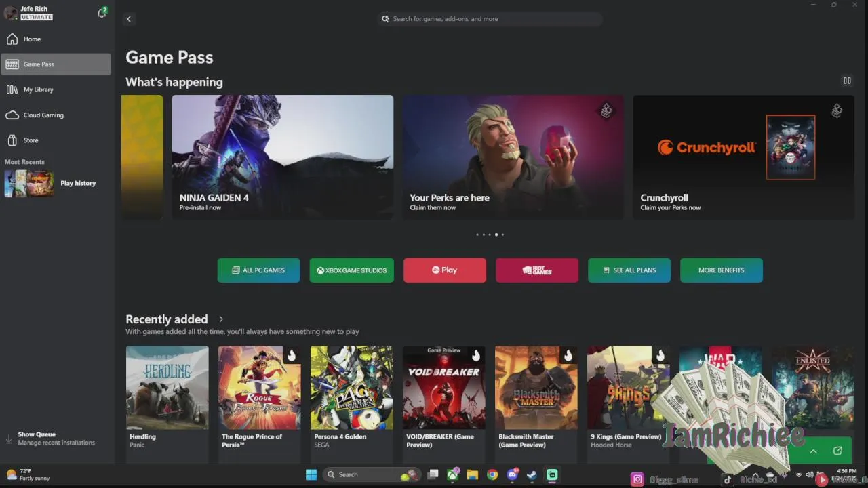Open the NINJA GAIDEN 4 banner
The width and height of the screenshot is (868, 488).
pyautogui.click(x=282, y=157)
